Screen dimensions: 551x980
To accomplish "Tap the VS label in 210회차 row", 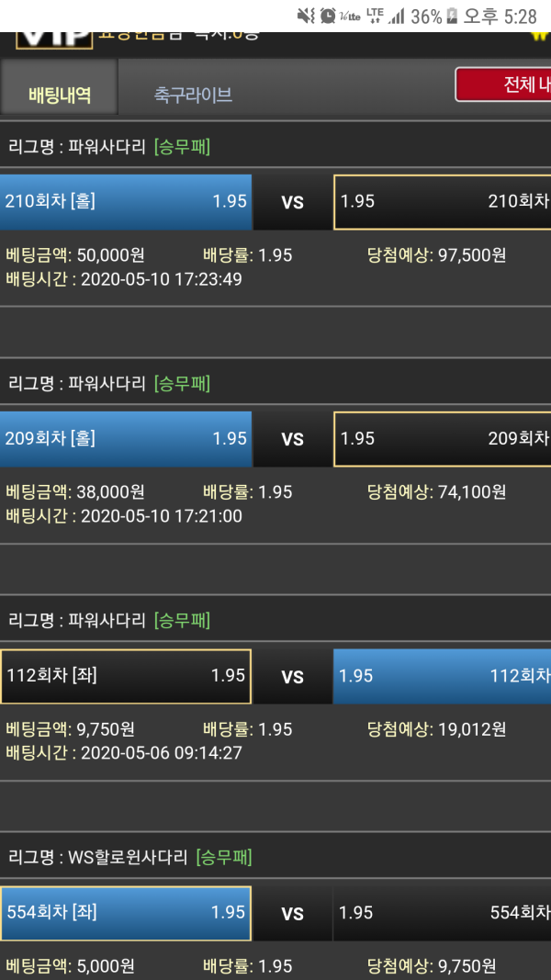I will pyautogui.click(x=292, y=202).
